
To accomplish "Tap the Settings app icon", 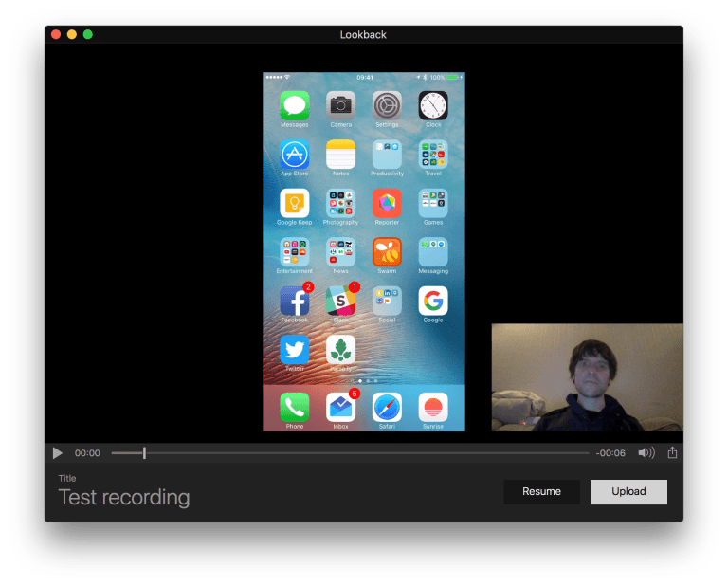I will tap(387, 105).
